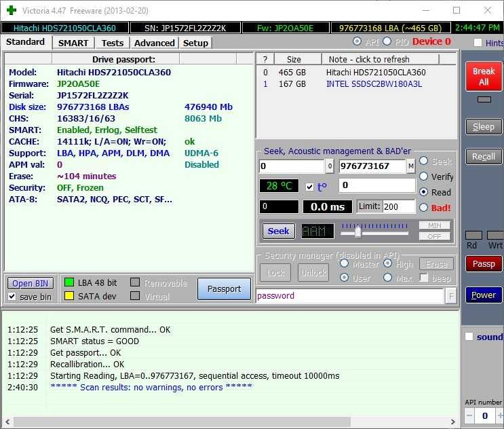Uncheck the save bin checkbox

pyautogui.click(x=12, y=297)
